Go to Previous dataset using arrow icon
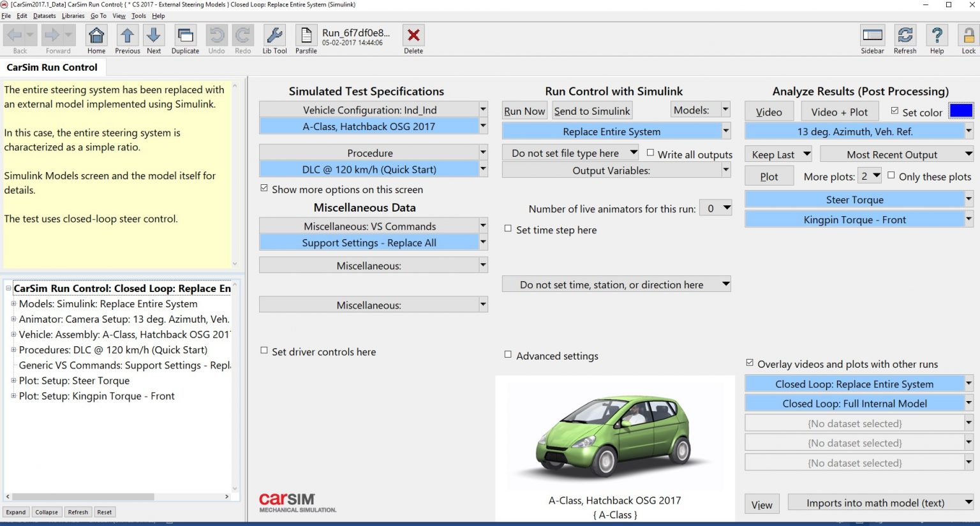 (127, 36)
